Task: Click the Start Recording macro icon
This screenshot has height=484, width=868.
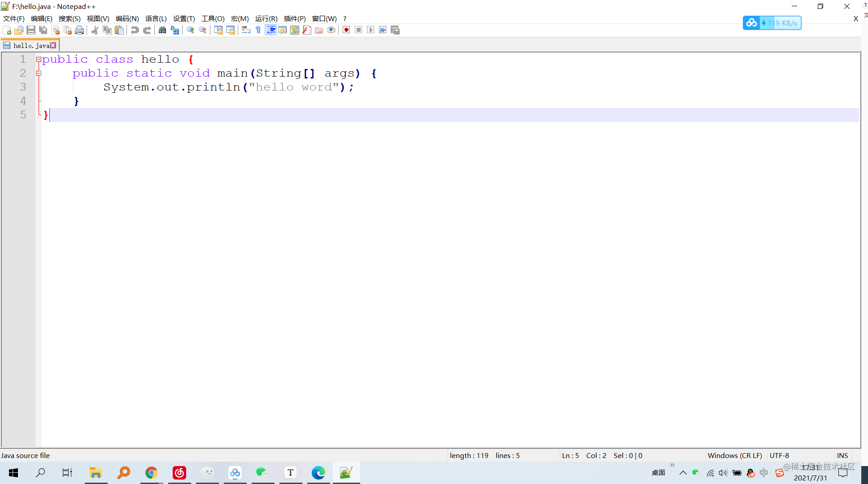Action: point(346,30)
